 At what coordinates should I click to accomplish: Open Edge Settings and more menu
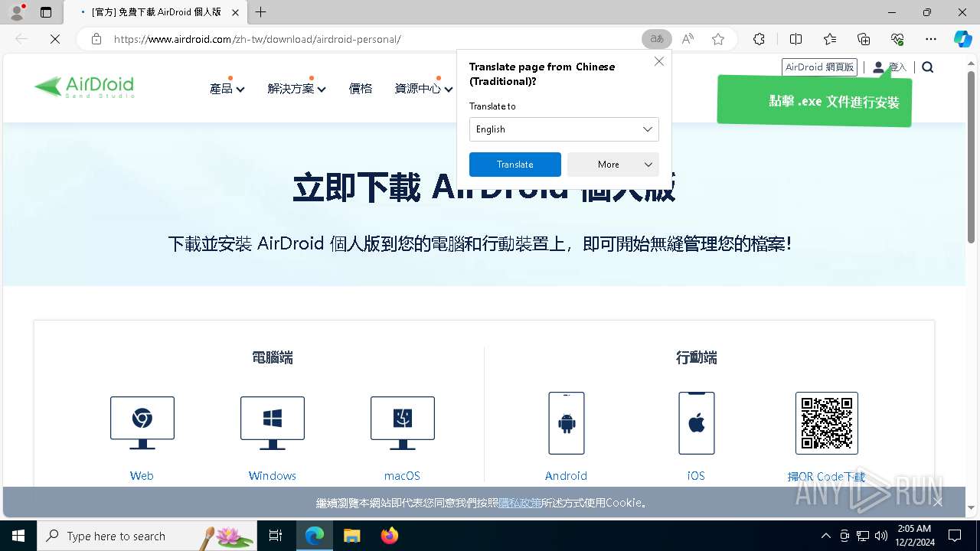point(931,39)
